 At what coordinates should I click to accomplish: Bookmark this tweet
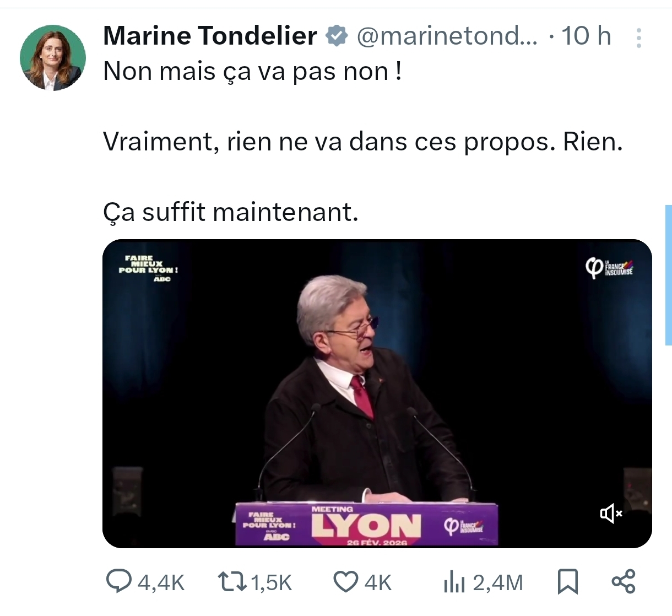[x=568, y=582]
